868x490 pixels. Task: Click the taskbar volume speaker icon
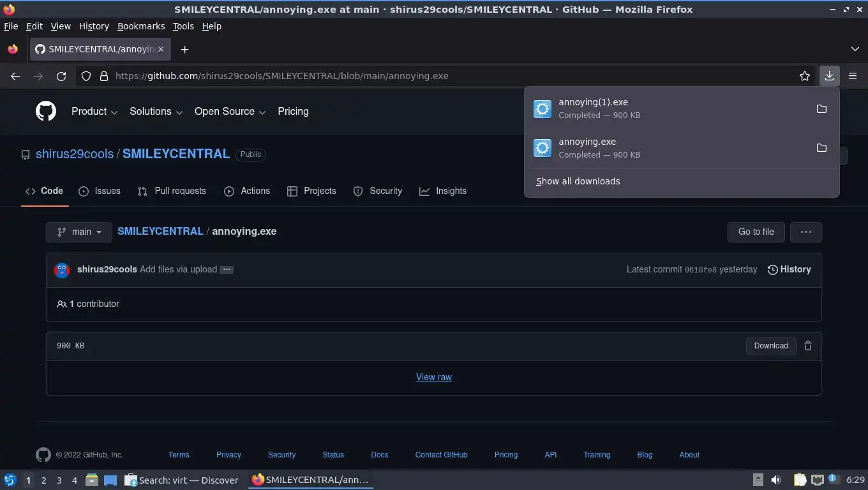click(776, 480)
